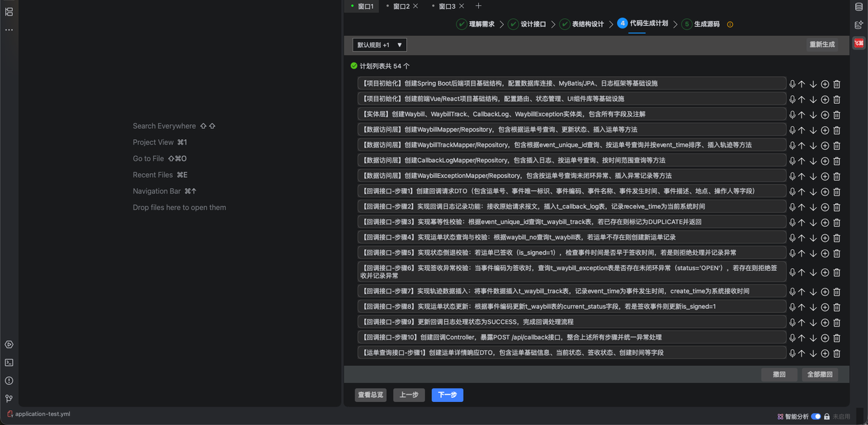This screenshot has width=868, height=425.
Task: Close the 窗口2 tab
Action: [x=416, y=6]
